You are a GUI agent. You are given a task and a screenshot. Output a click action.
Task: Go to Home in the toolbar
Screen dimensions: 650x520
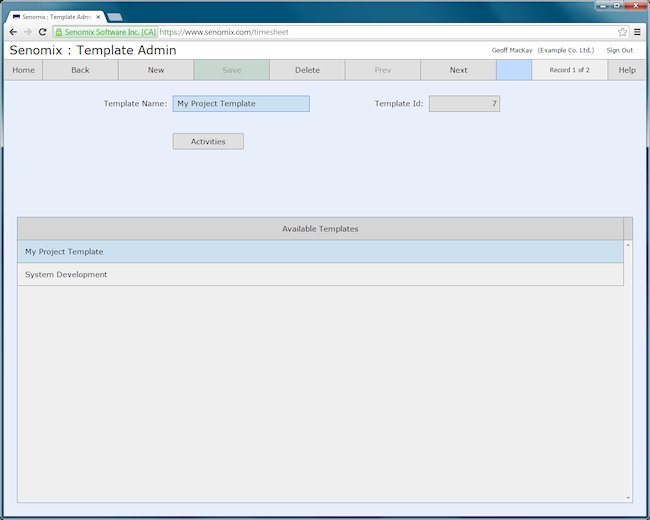click(x=23, y=70)
